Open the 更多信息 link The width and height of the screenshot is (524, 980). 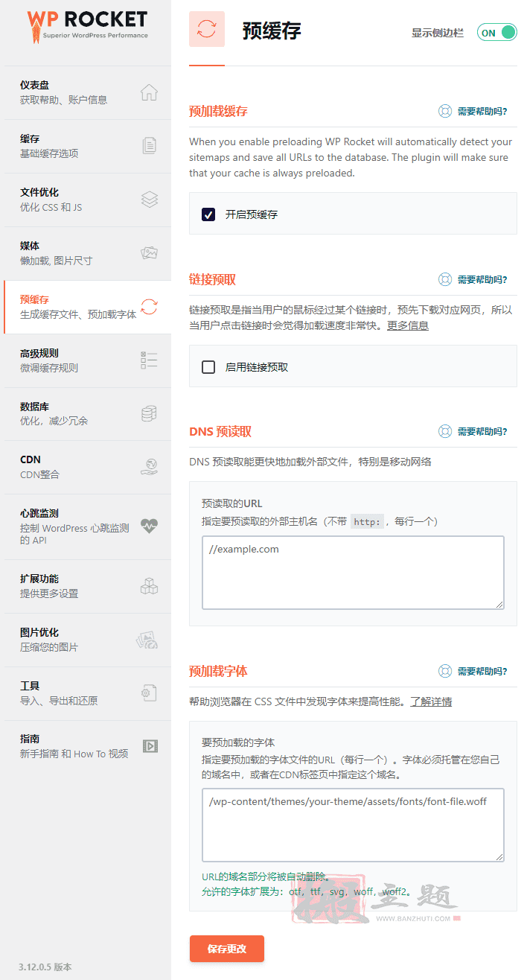[408, 326]
